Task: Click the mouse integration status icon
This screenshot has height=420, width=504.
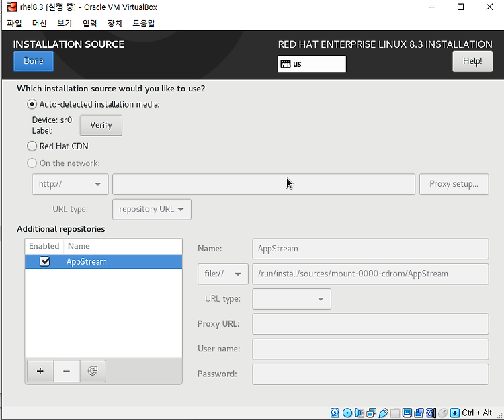Action: point(443,413)
